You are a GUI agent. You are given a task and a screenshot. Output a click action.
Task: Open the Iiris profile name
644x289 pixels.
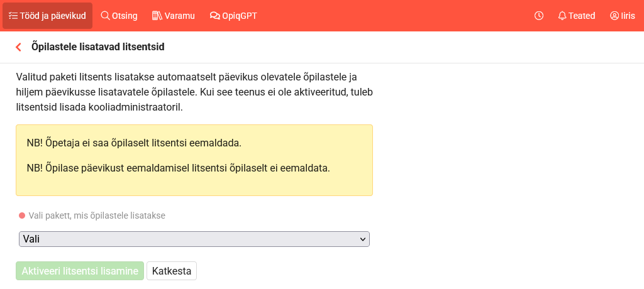(x=628, y=16)
